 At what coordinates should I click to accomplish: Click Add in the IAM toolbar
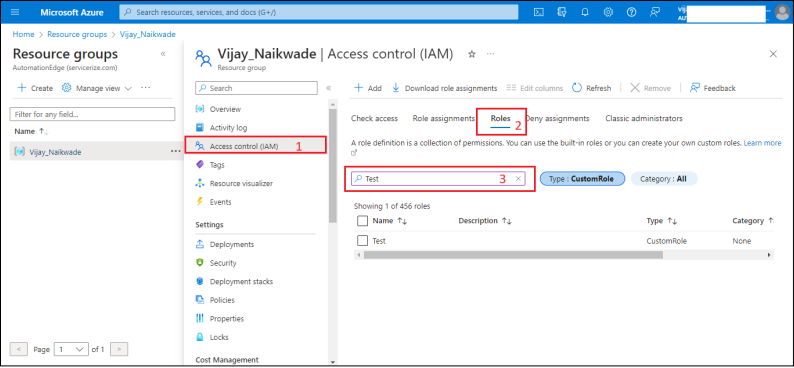coord(368,88)
